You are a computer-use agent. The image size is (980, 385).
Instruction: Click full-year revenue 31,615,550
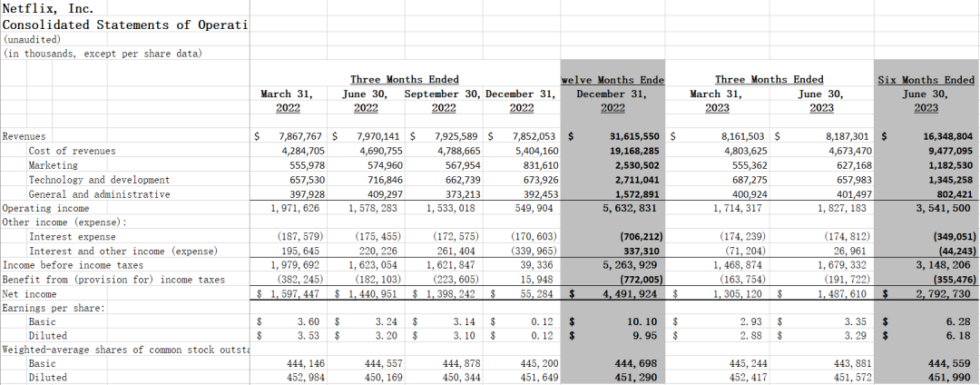pos(635,136)
